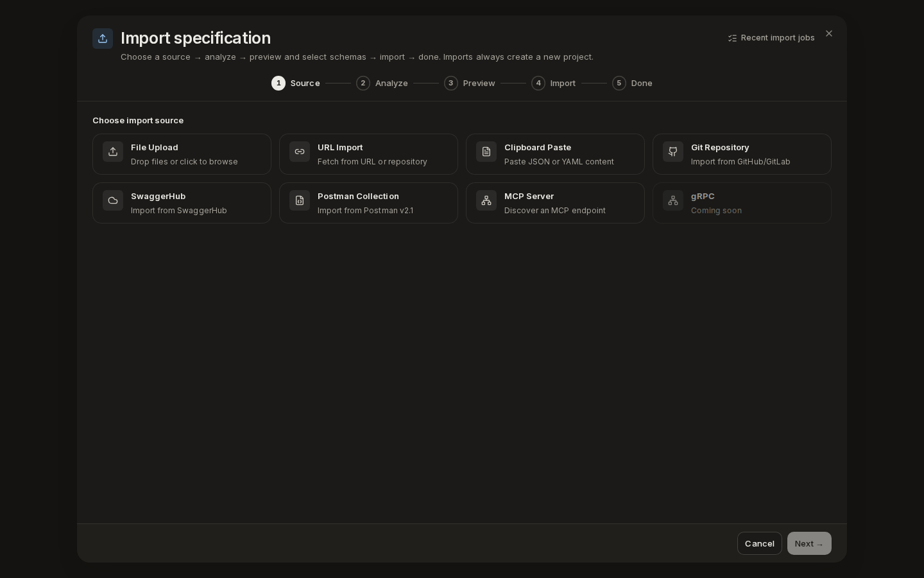This screenshot has width=924, height=578.
Task: Click 'Drop files or click to browse' text
Action: (x=184, y=162)
